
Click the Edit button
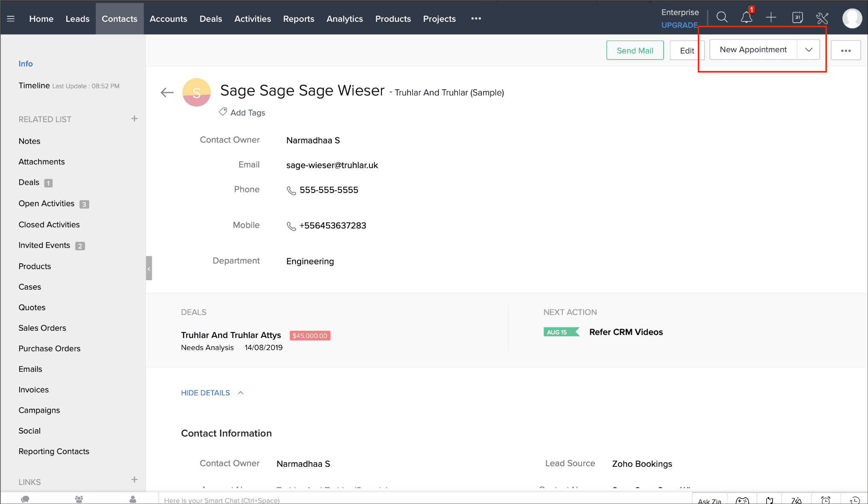687,50
